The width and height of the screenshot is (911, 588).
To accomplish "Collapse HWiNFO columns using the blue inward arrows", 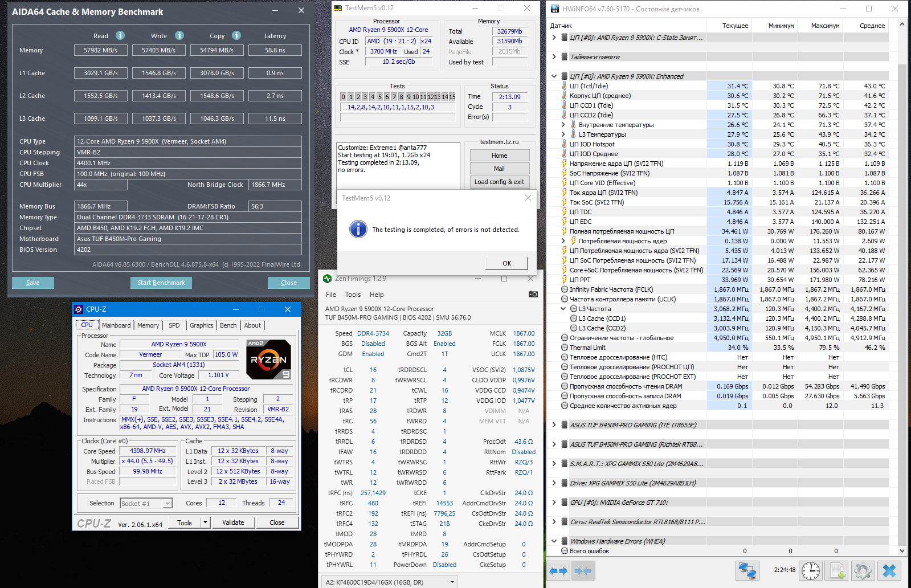I will 582,571.
